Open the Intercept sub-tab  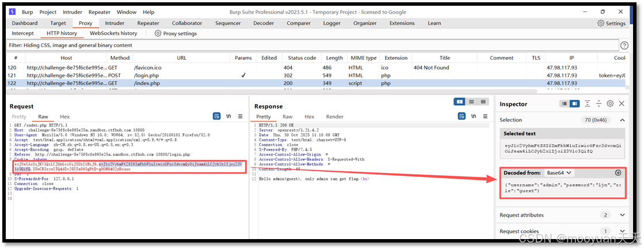tap(22, 33)
